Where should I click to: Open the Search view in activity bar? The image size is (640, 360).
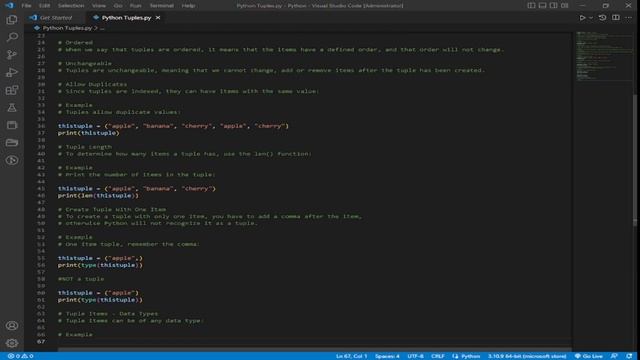12,37
